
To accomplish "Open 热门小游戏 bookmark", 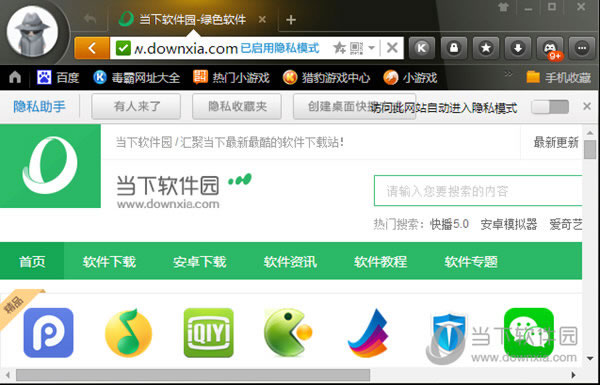I will click(232, 78).
